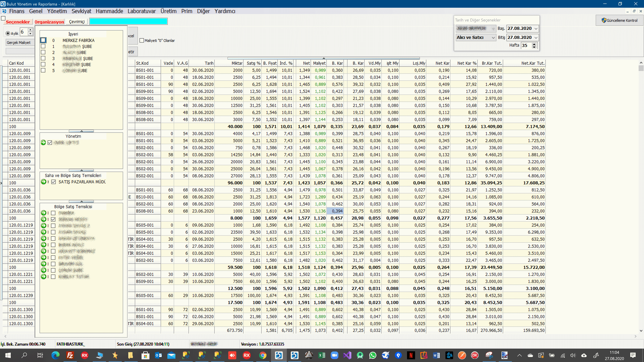This screenshot has height=362, width=644.
Task: Open FileZilla from taskbar
Action: coord(70,355)
